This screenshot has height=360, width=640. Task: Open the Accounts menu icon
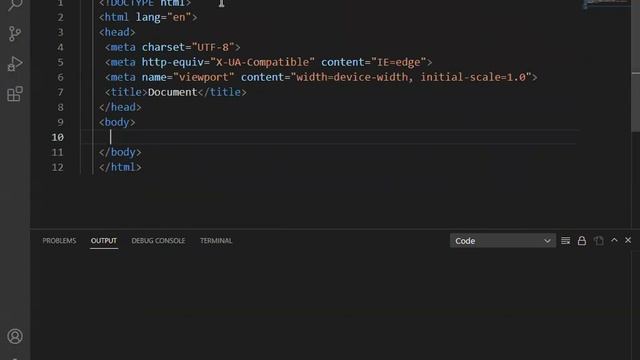point(15,336)
